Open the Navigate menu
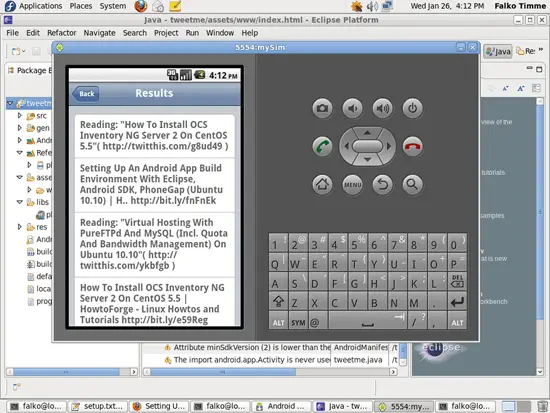This screenshot has width=550, height=413. pos(99,33)
